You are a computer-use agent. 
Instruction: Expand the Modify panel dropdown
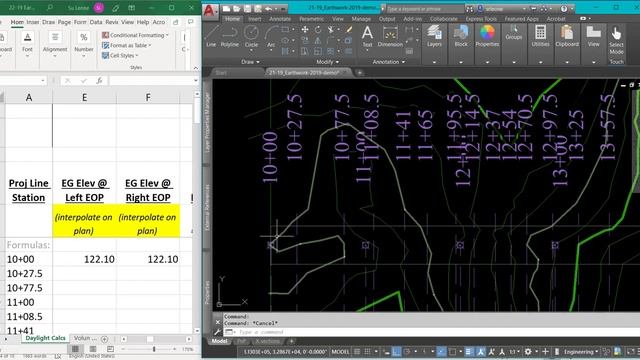click(327, 62)
